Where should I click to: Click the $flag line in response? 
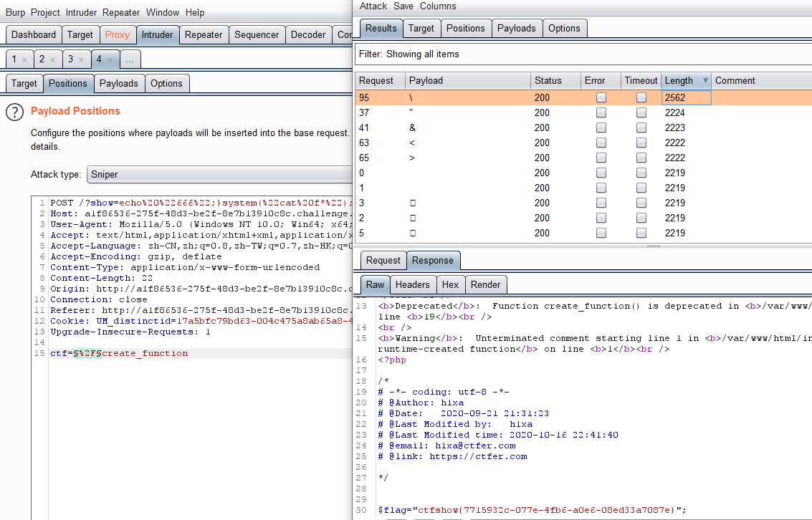532,510
